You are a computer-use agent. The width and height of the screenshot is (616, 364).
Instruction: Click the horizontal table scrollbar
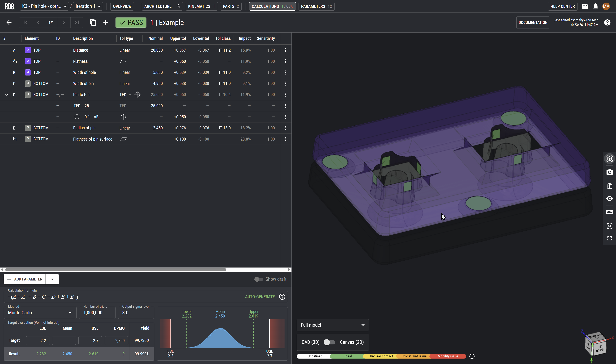click(x=115, y=270)
